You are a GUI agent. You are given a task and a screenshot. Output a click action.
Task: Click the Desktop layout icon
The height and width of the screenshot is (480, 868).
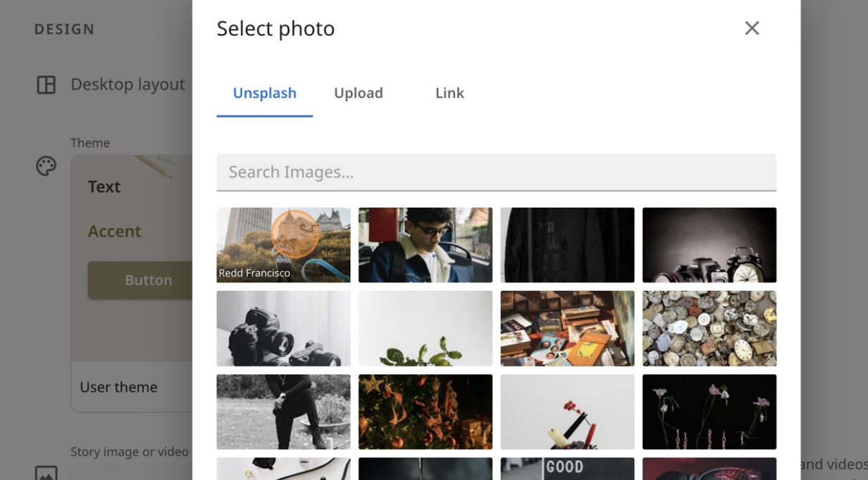(46, 85)
